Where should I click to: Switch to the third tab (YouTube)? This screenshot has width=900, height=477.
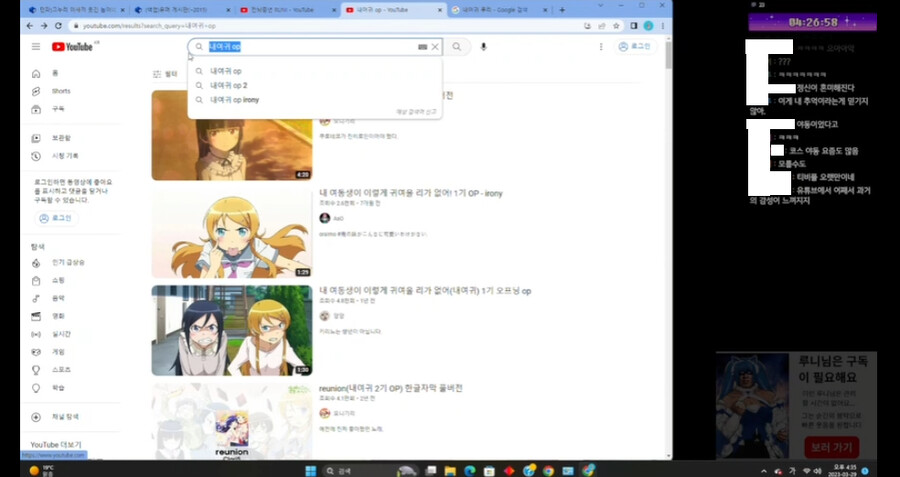tap(287, 10)
